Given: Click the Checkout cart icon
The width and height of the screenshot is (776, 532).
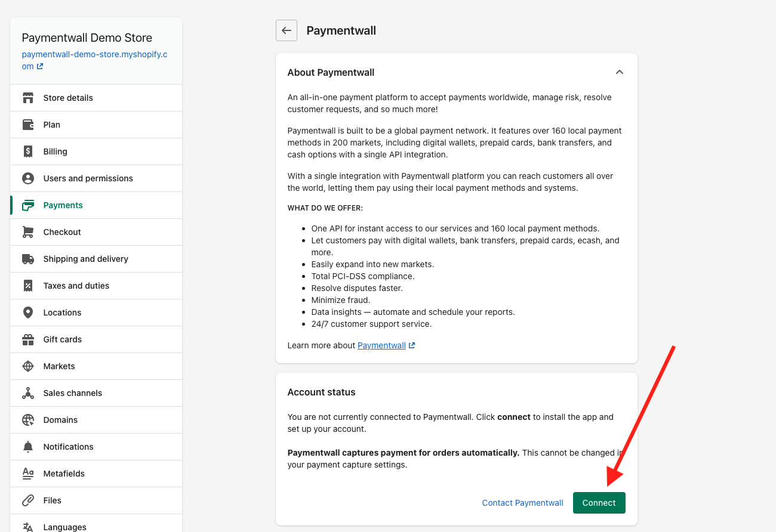Looking at the screenshot, I should (x=28, y=232).
